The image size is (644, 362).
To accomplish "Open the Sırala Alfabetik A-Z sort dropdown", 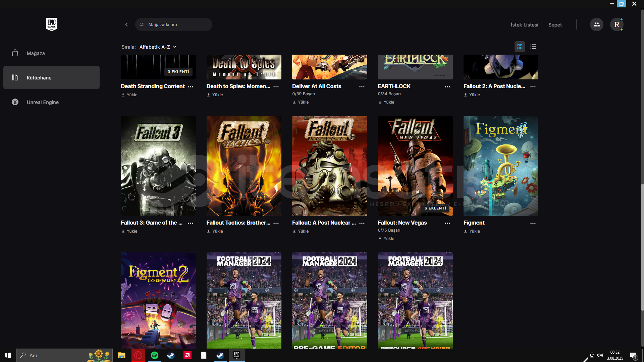I will pyautogui.click(x=158, y=47).
